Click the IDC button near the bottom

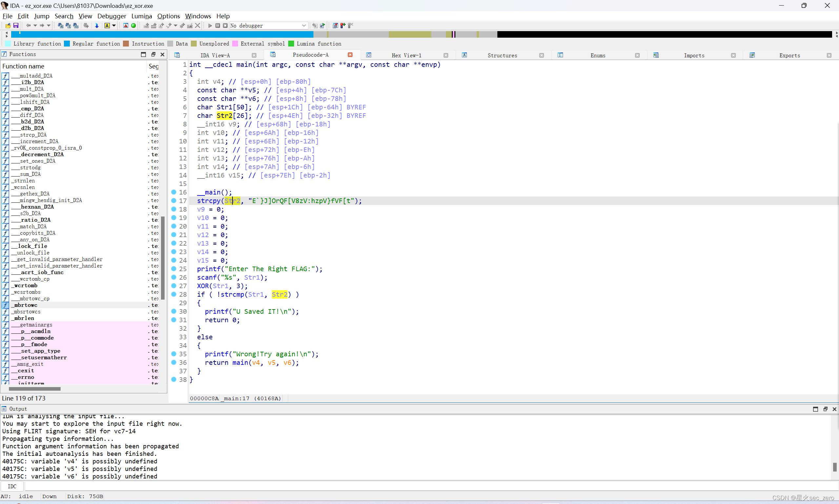[12, 486]
